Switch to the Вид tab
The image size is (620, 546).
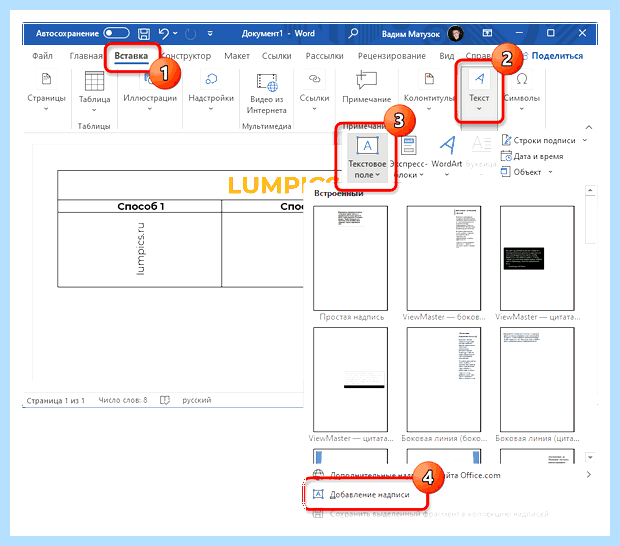click(x=446, y=56)
